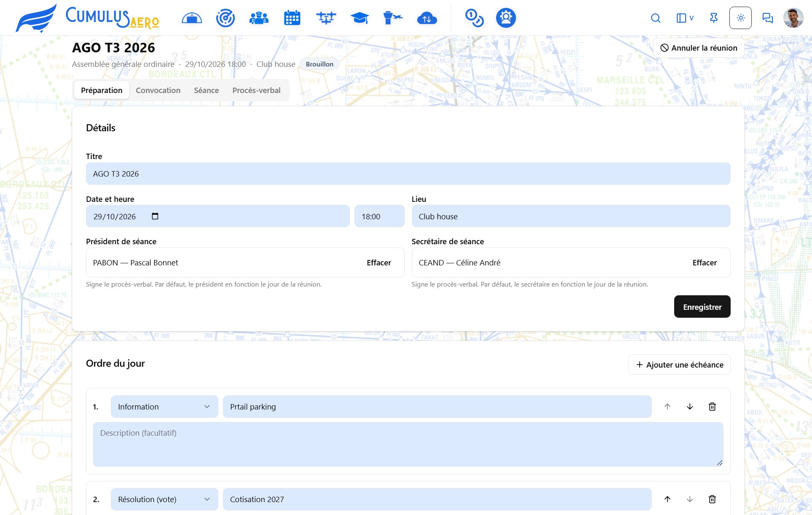
Task: Click Annuler la réunion button
Action: coord(699,48)
